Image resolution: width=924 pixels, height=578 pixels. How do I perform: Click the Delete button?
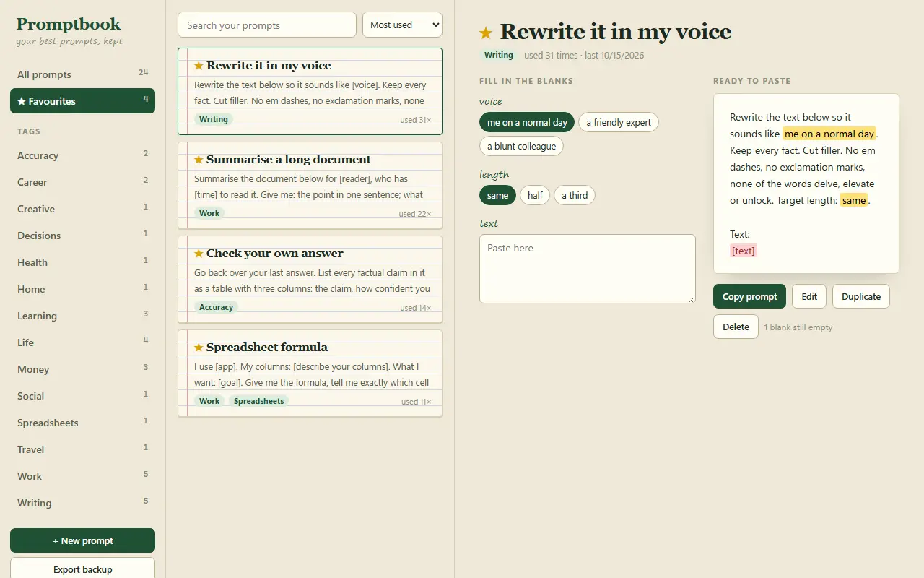736,327
